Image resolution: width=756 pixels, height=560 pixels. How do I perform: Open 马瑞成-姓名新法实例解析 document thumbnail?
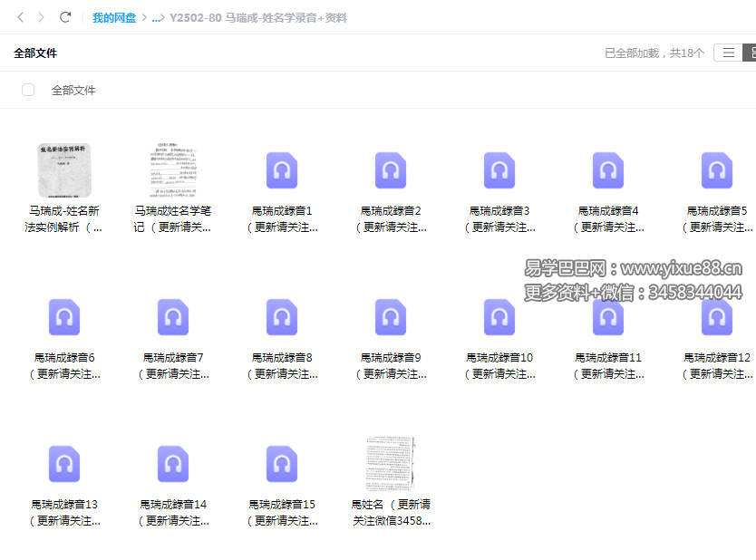[x=63, y=169]
